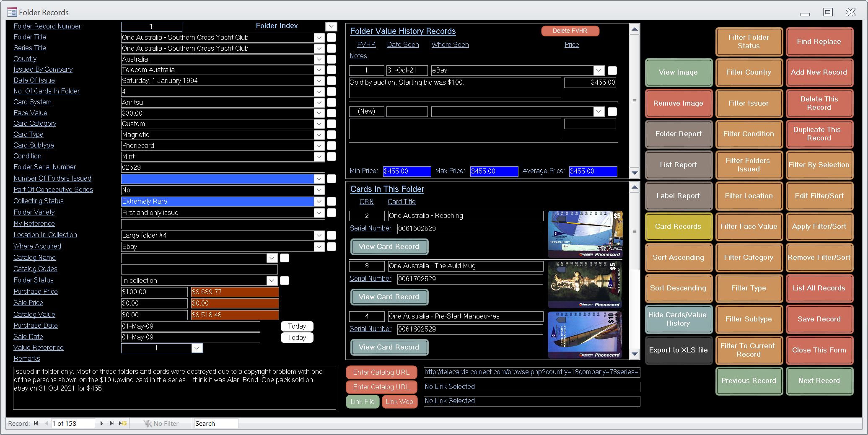Jump to last record via navigation icon
The image size is (868, 435).
pyautogui.click(x=112, y=423)
